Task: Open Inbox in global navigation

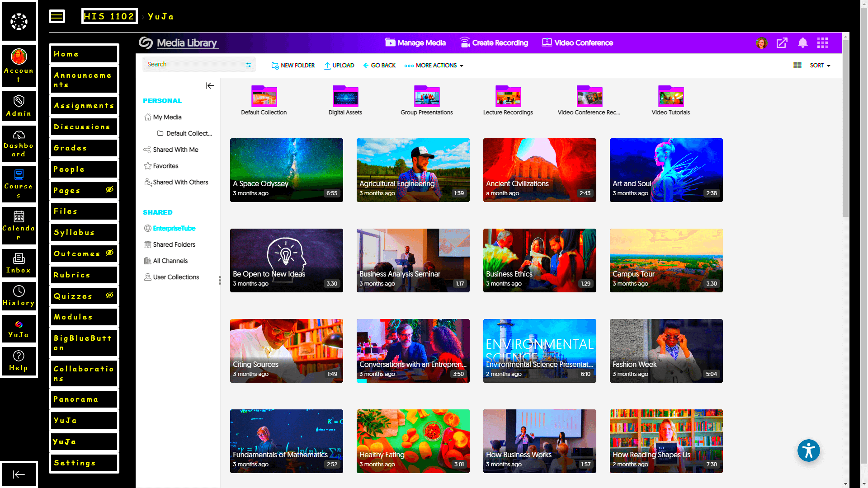Action: 19,263
